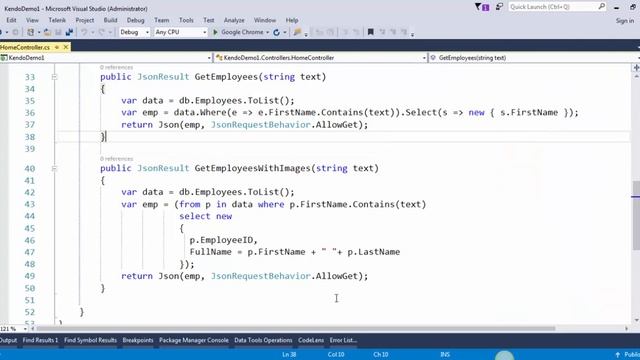Click the Redo toolbar icon
The image size is (640, 360).
click(x=101, y=32)
